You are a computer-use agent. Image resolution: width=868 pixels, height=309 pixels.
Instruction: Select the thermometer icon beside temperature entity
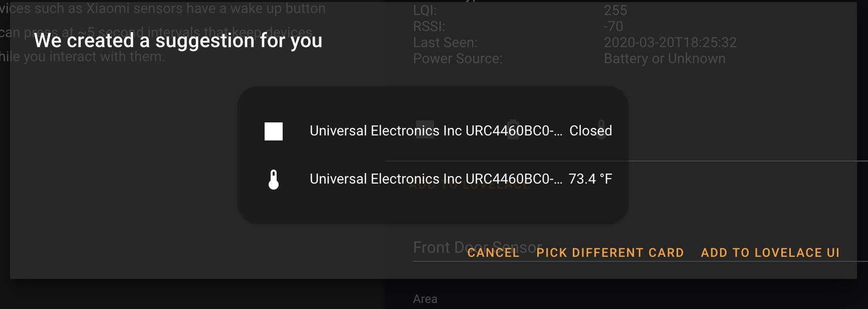coord(273,179)
